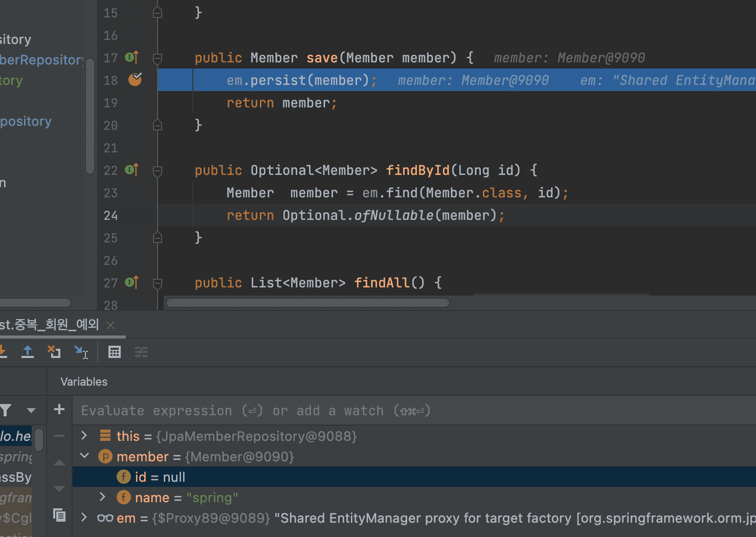
Task: Collapse the member variable node
Action: pos(84,456)
